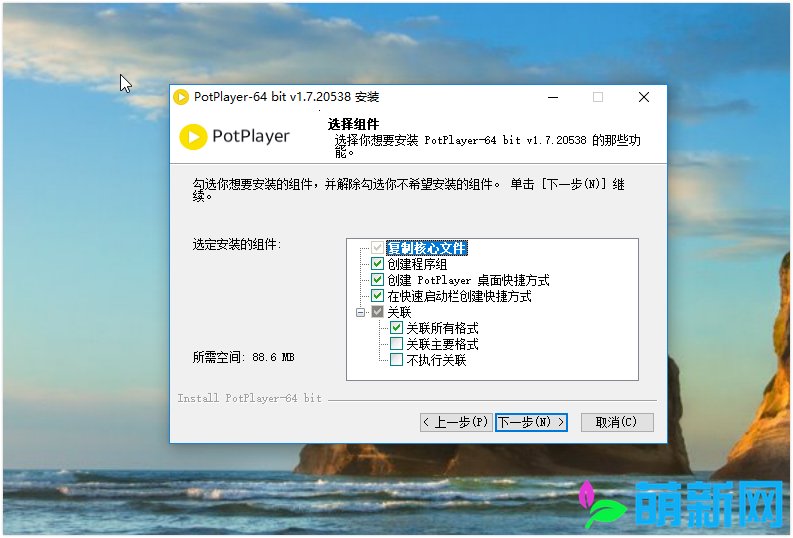Toggle the 复制核心文件 checkbox
The height and width of the screenshot is (538, 793).
[x=377, y=248]
